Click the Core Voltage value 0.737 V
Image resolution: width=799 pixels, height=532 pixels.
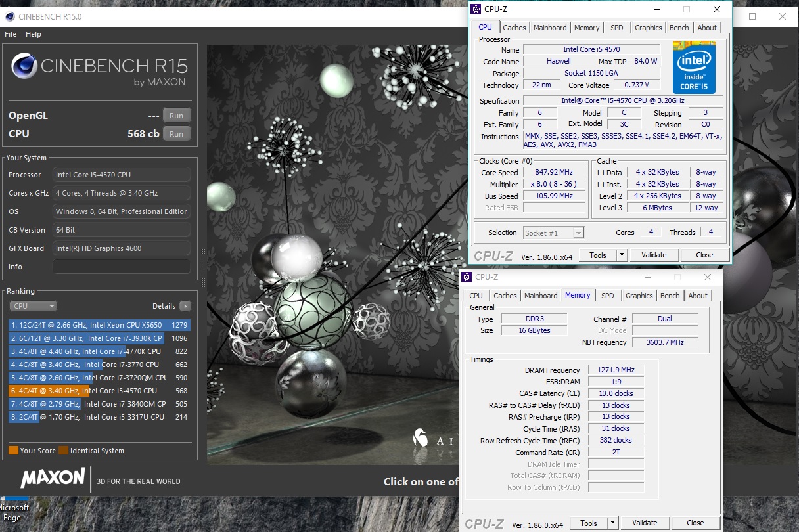coord(637,85)
